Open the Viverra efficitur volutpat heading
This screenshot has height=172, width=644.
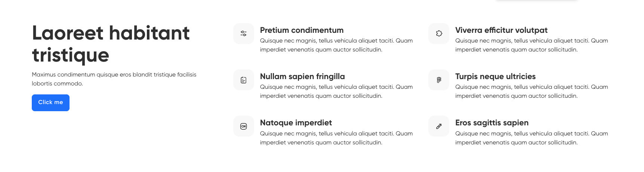(501, 30)
